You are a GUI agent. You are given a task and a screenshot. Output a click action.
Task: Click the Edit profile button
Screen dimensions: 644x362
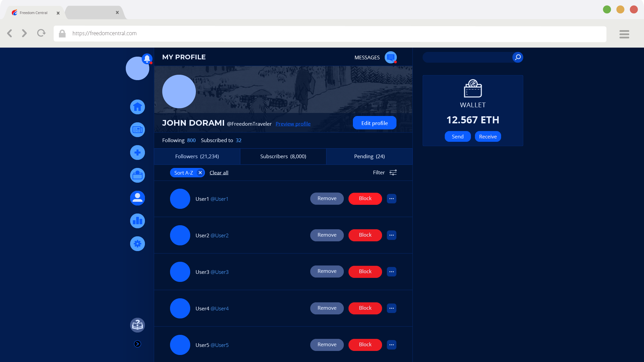point(374,123)
